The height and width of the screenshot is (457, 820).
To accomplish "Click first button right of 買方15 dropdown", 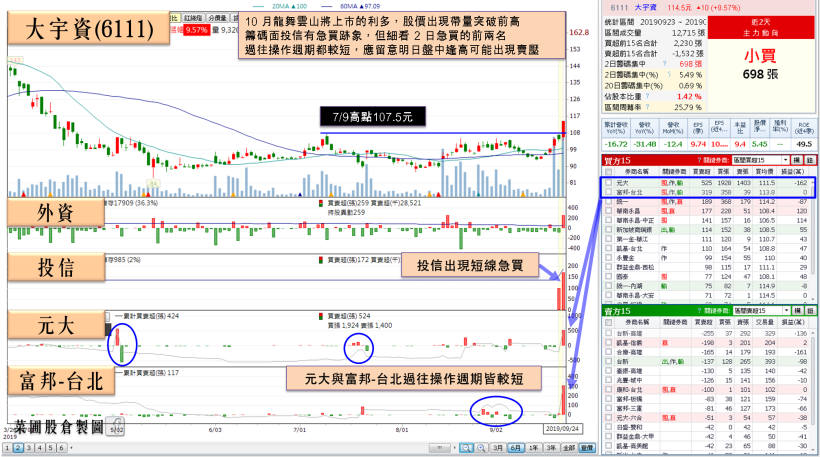I will pyautogui.click(x=797, y=160).
